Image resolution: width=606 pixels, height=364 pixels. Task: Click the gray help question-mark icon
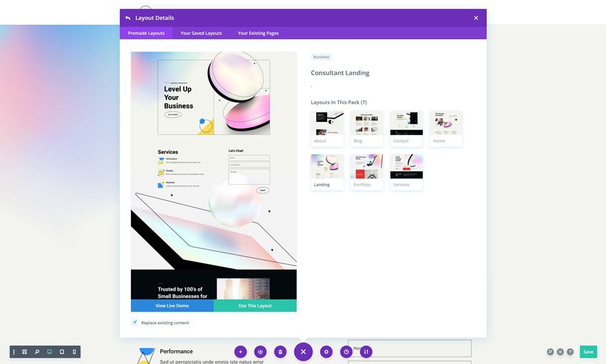click(570, 352)
